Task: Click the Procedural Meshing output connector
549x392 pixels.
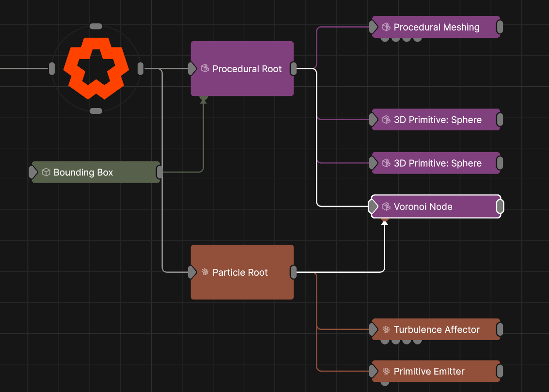Action: point(500,27)
